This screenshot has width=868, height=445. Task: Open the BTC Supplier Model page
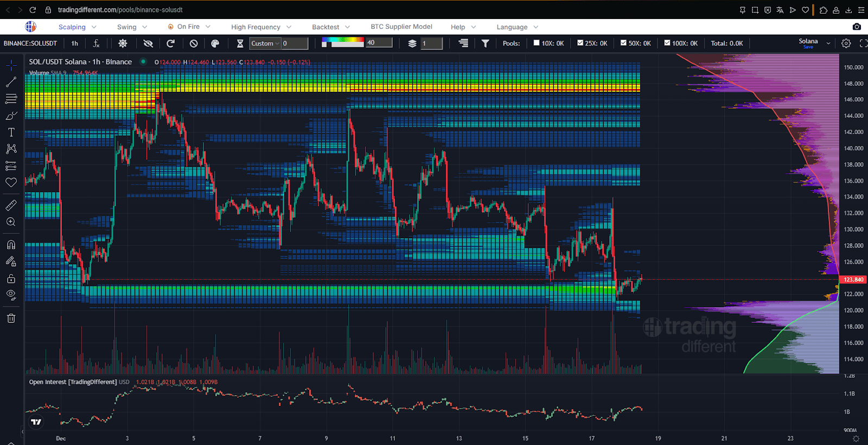[401, 27]
